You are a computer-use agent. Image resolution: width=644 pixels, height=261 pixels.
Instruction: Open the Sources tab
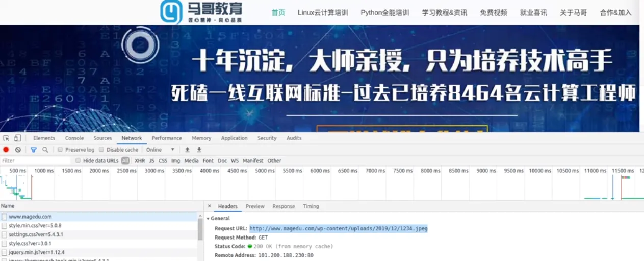(x=102, y=138)
